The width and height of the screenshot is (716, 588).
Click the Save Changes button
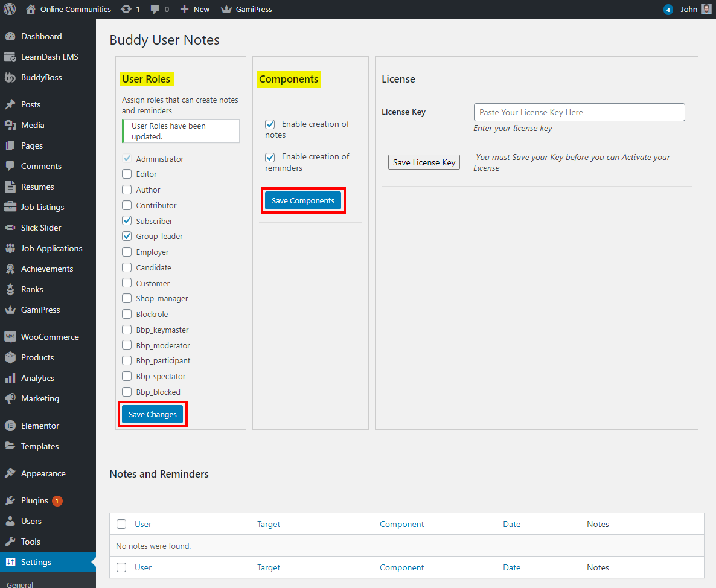point(152,414)
